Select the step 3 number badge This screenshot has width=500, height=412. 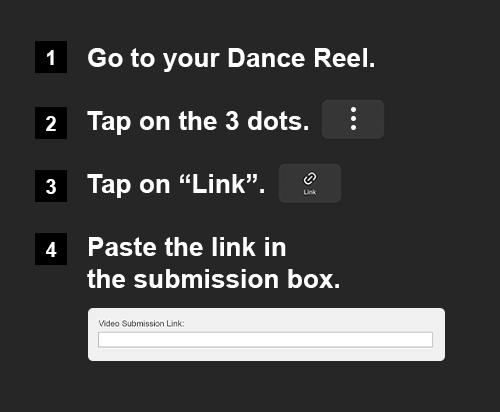coord(51,186)
